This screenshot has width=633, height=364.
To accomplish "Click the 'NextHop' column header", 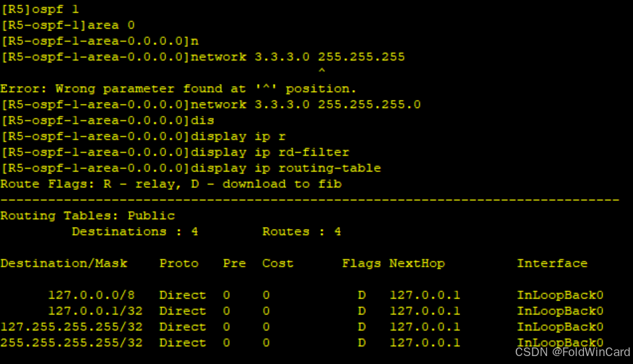I will tap(417, 263).
